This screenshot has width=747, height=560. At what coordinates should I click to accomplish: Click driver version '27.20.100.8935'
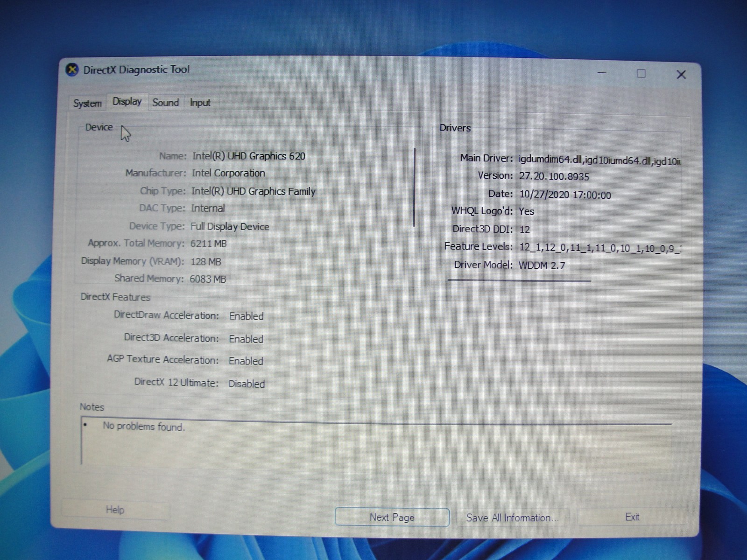[x=554, y=176]
